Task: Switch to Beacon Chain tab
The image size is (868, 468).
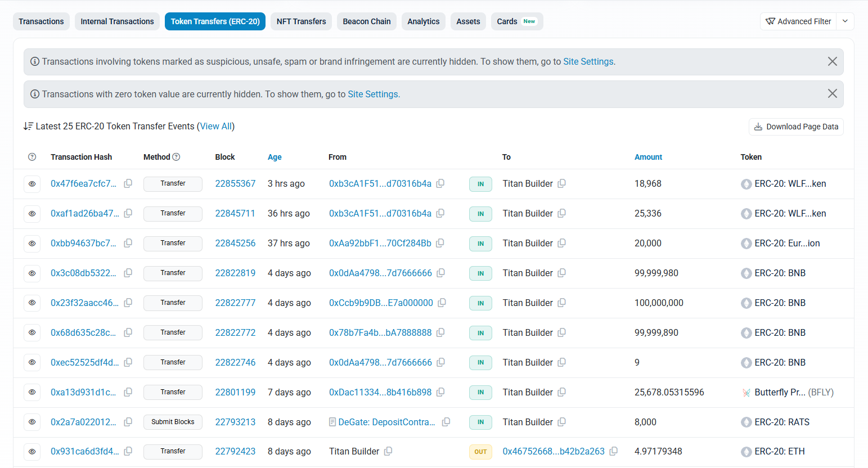Action: coord(367,21)
